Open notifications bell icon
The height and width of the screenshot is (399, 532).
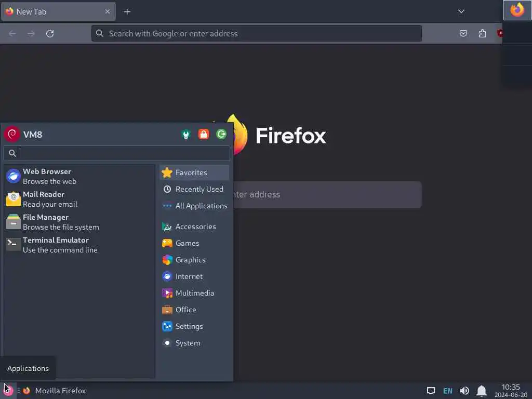pos(482,391)
